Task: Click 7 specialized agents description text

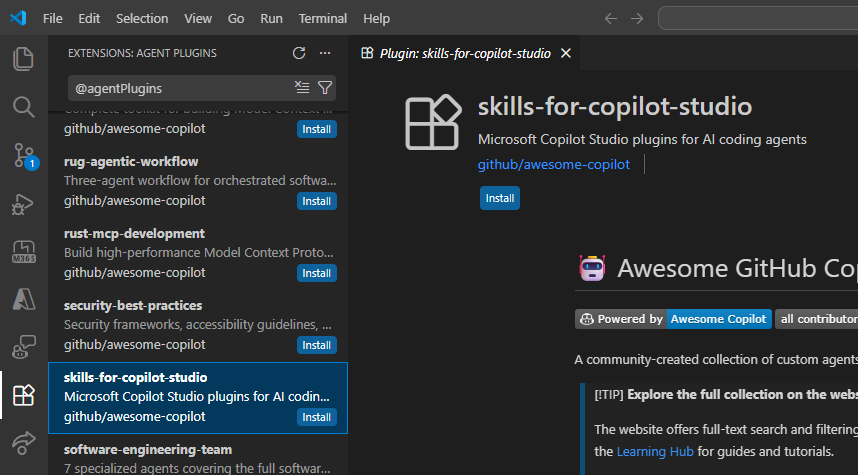Action: tap(198, 469)
